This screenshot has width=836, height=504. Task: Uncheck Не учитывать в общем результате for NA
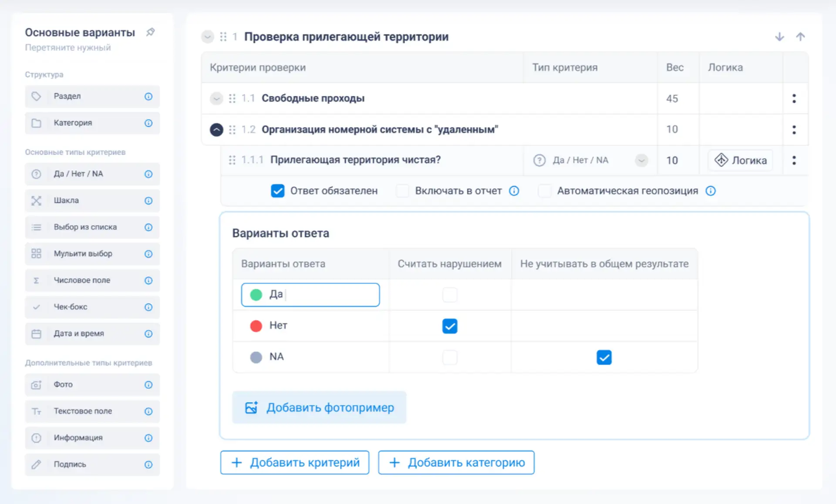pos(604,357)
